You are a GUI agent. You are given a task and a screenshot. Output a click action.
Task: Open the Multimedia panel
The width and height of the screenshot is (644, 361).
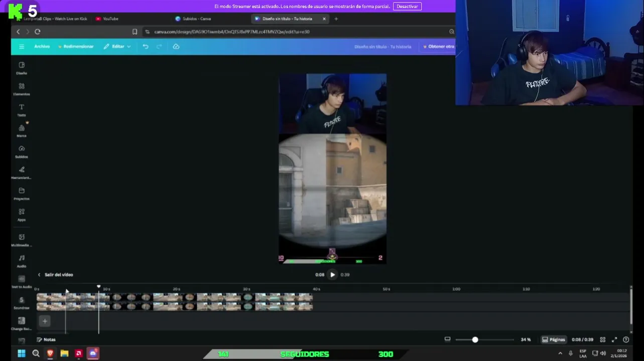(x=22, y=240)
